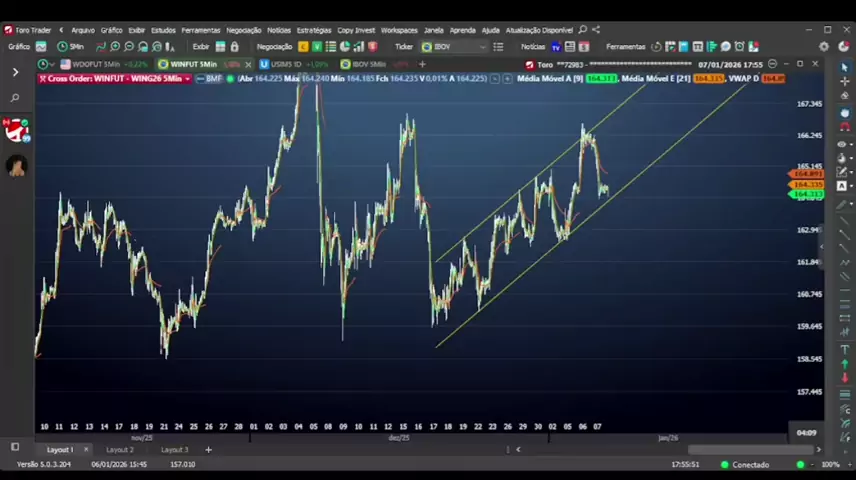The width and height of the screenshot is (856, 480).
Task: Toggle the eye visibility icon in right toolbar
Action: (841, 144)
